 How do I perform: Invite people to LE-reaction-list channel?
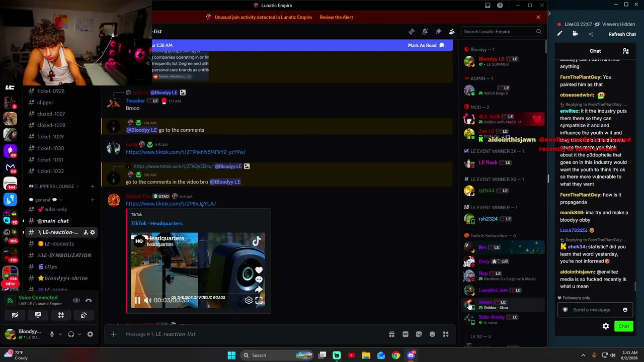pos(86,232)
